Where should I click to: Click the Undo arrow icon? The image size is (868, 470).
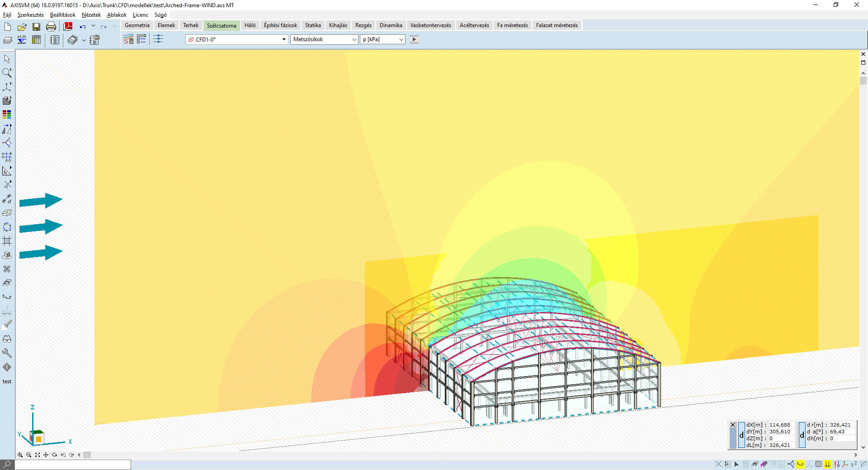click(x=82, y=27)
